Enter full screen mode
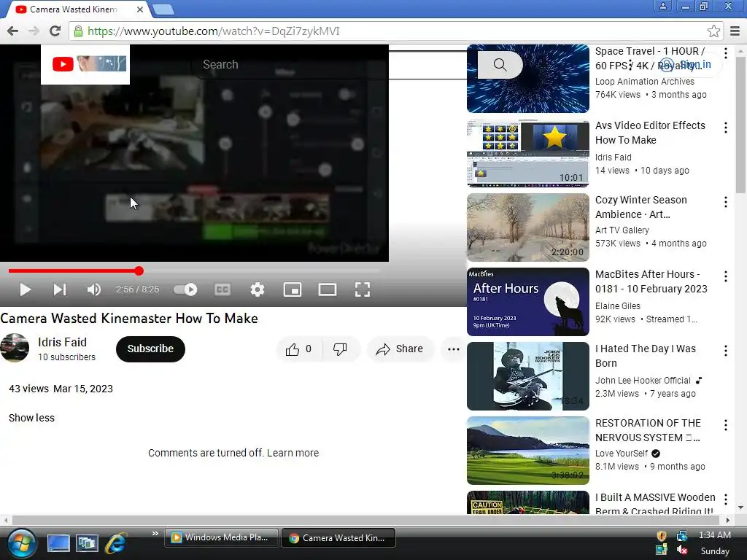This screenshot has height=560, width=747. pos(363,289)
